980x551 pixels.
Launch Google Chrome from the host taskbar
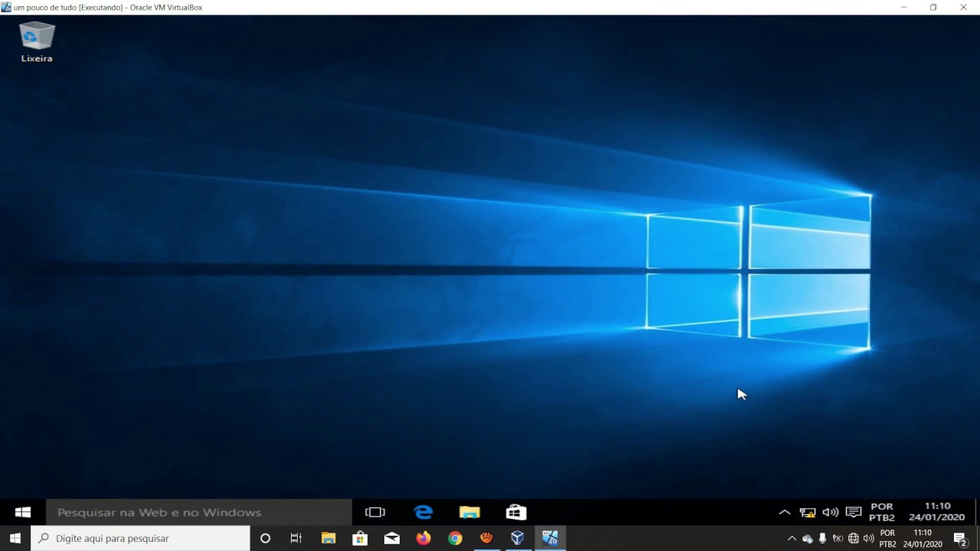(455, 538)
